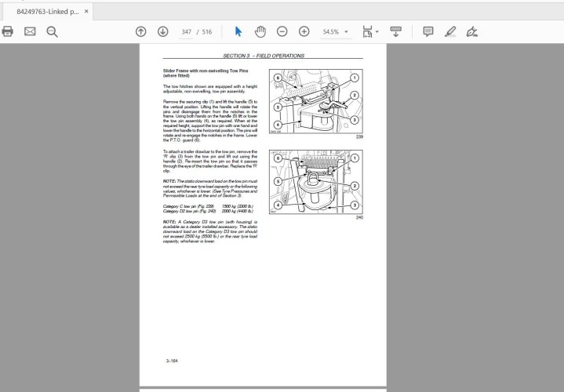Click the page number 3-164 footer
The height and width of the screenshot is (392, 564).
[172, 361]
